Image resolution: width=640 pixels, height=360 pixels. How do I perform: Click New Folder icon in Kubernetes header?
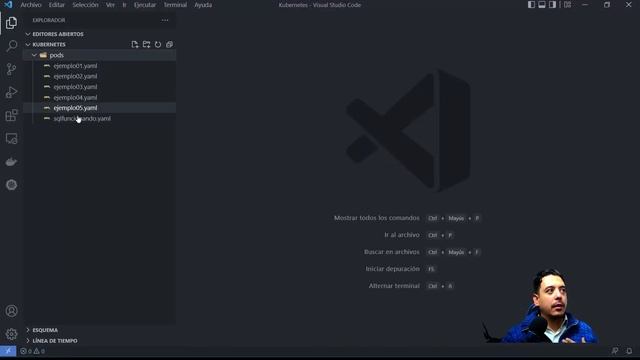[x=146, y=44]
